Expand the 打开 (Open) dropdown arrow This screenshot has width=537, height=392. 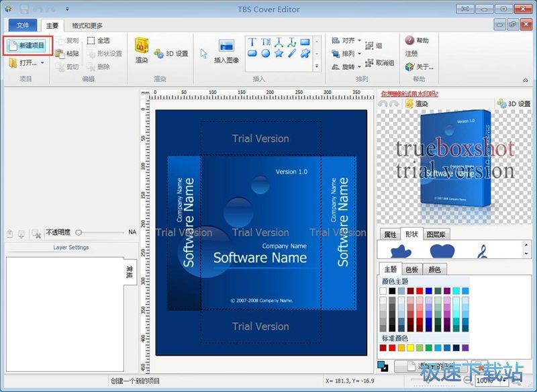[x=42, y=63]
